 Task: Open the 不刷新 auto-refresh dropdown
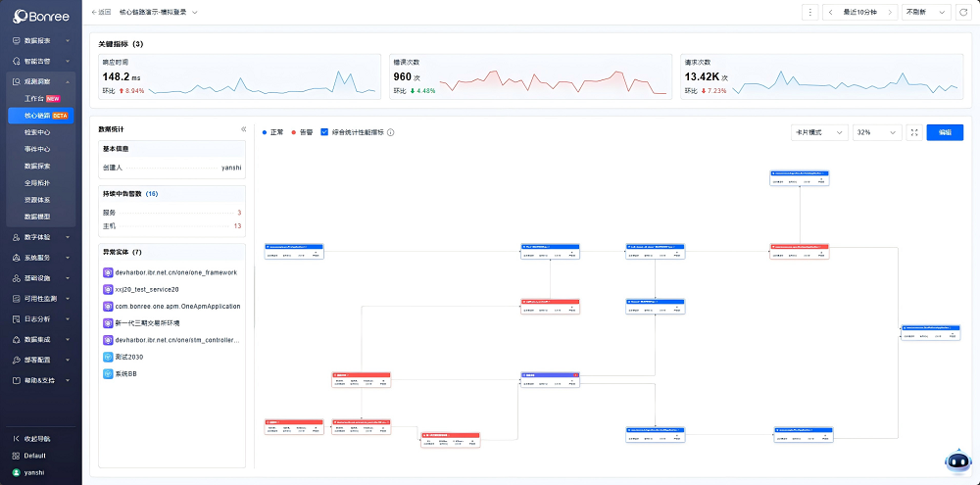tap(926, 12)
